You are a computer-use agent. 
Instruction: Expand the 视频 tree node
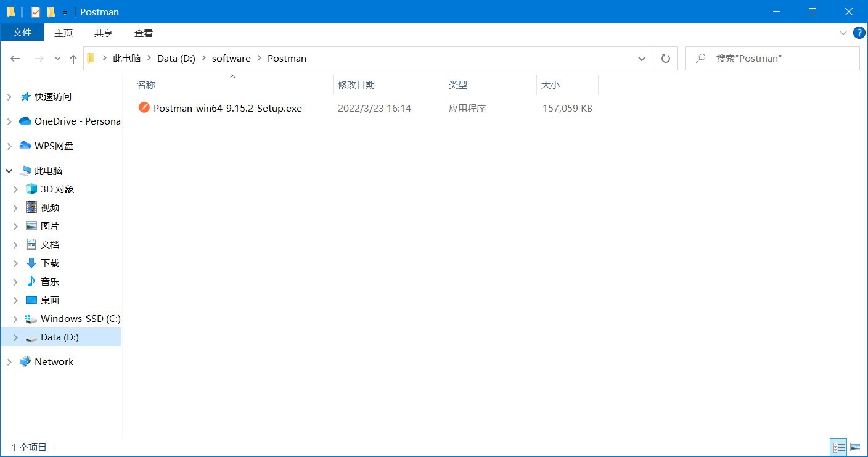coord(16,208)
